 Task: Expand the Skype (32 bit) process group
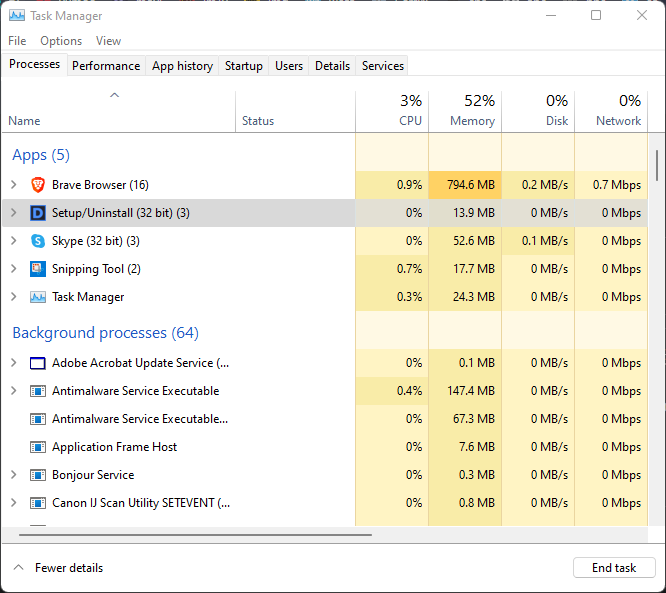[14, 241]
